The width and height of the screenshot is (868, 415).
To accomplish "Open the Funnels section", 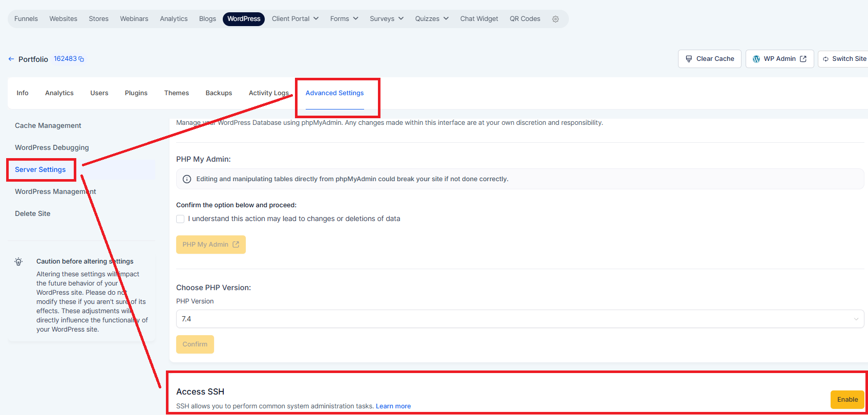I will [26, 19].
